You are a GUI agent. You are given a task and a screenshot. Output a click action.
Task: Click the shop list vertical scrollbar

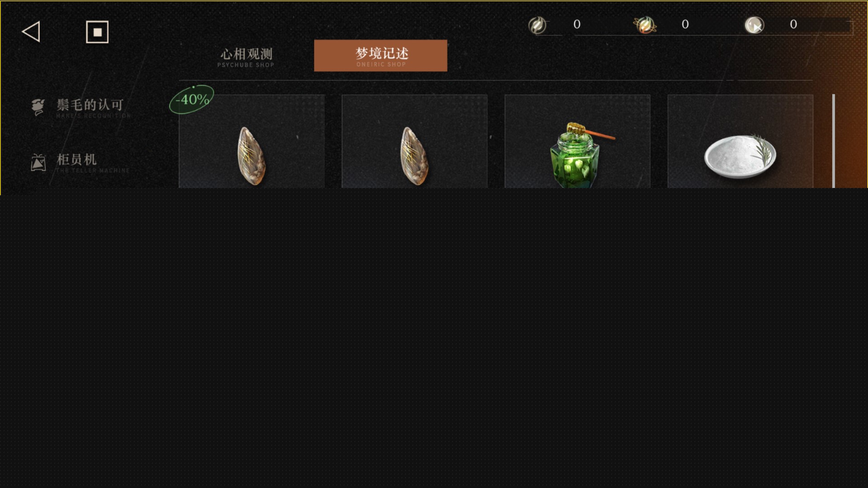pyautogui.click(x=834, y=141)
